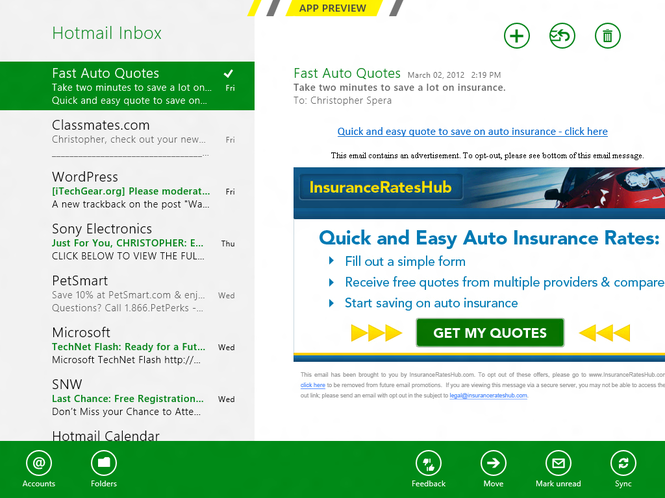Open the Classmates.com email
Viewport: 665px width, 498px height.
point(127,138)
